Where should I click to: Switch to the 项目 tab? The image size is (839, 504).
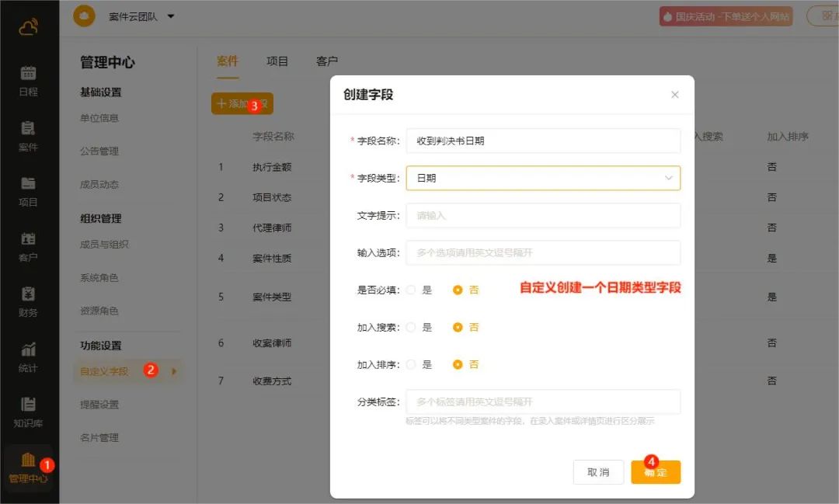click(277, 61)
